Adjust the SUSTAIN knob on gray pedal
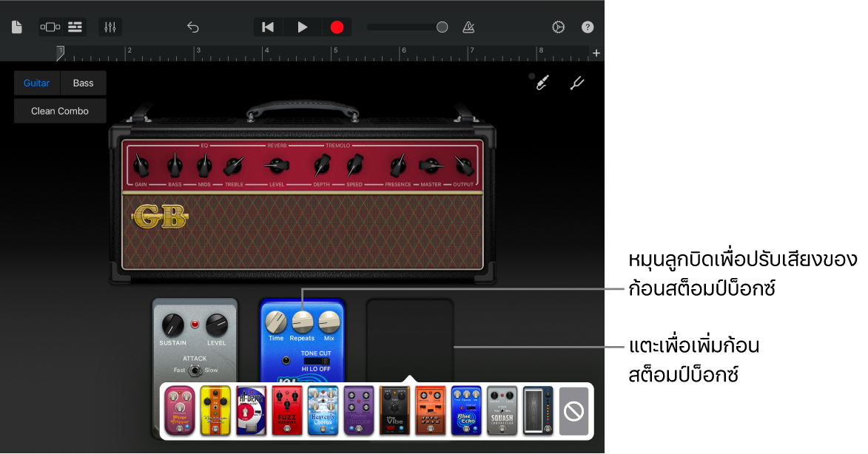The image size is (868, 454). click(172, 325)
